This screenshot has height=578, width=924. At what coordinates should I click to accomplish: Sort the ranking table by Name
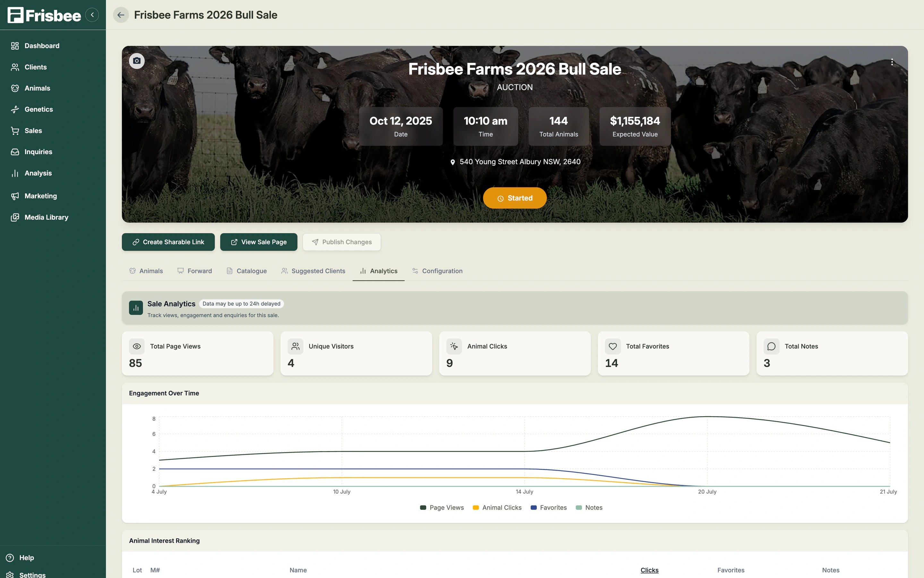tap(298, 570)
